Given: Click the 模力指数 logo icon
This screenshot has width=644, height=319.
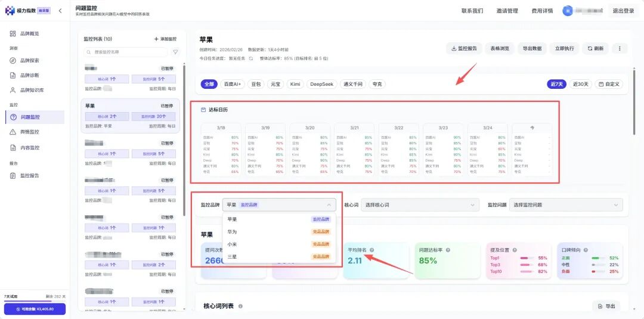Looking at the screenshot, I should [10, 11].
